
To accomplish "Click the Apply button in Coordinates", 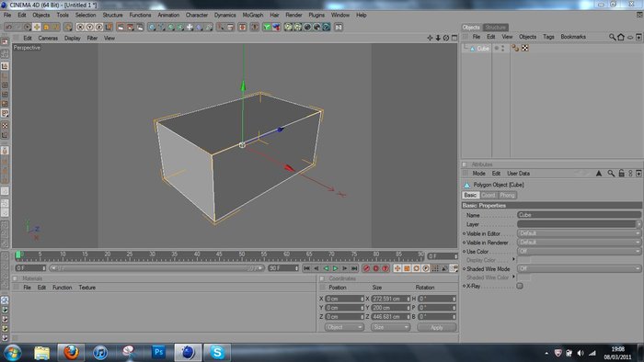I will click(x=437, y=327).
